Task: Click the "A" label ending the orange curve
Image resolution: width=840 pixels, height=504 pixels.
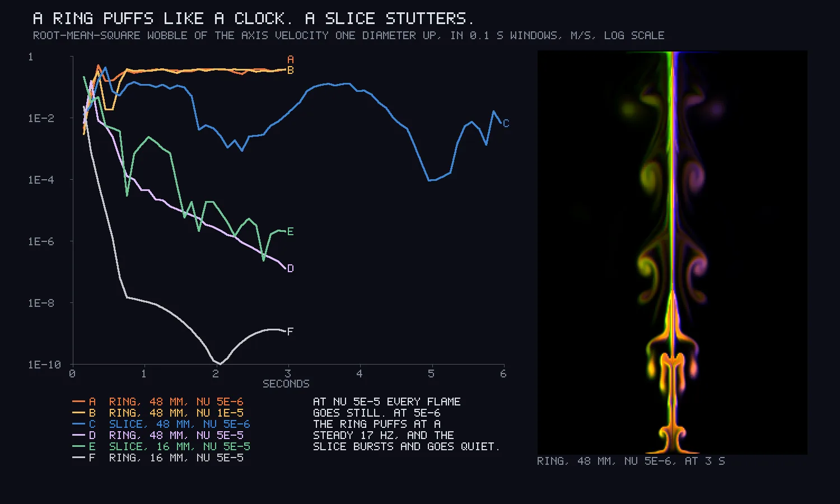Action: click(290, 59)
